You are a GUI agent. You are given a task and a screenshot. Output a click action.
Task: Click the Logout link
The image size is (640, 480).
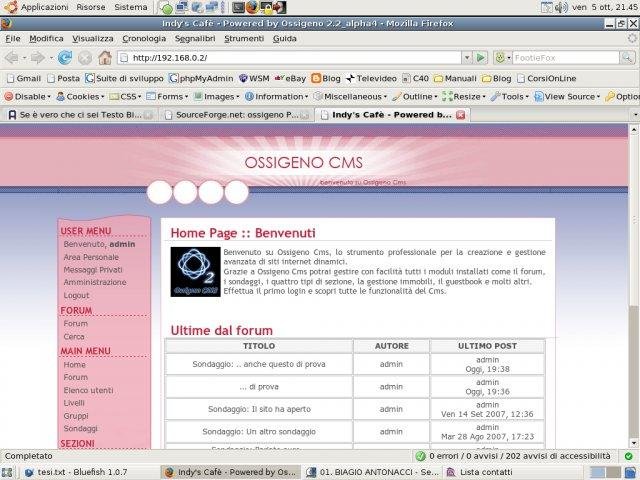(76, 296)
